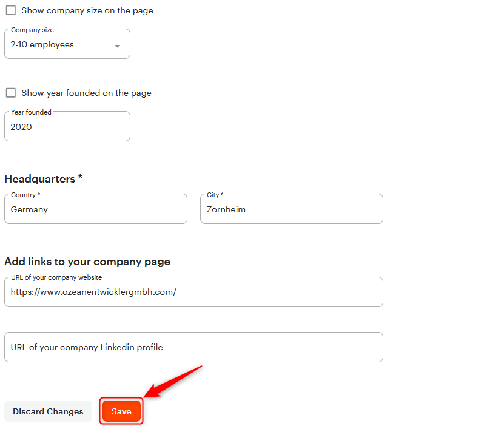Viewport: 504px width, 426px height.
Task: Click the 'Country *' field label
Action: pos(25,195)
